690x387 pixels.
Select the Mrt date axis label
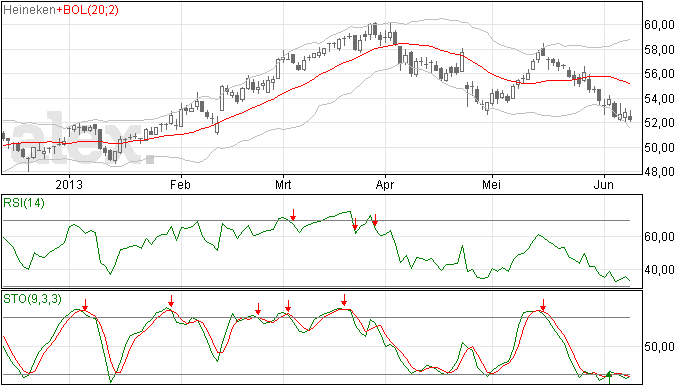[283, 184]
